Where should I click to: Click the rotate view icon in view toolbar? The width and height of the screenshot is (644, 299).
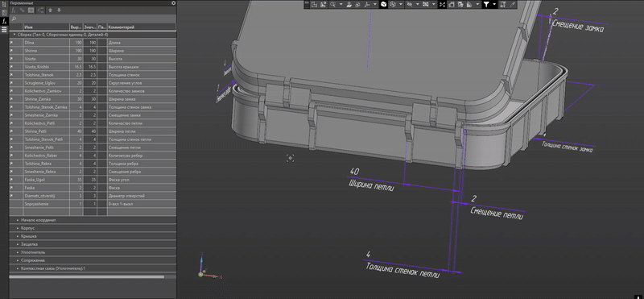(357, 5)
